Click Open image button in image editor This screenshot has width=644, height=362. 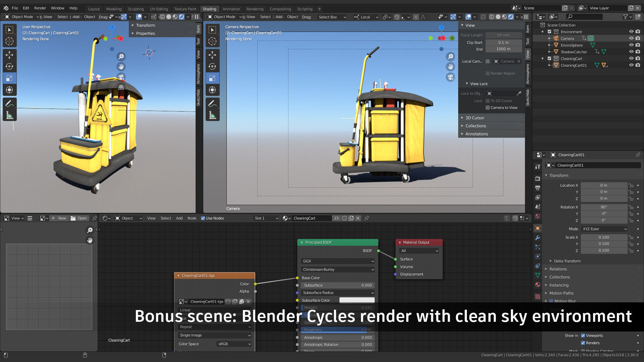click(79, 218)
